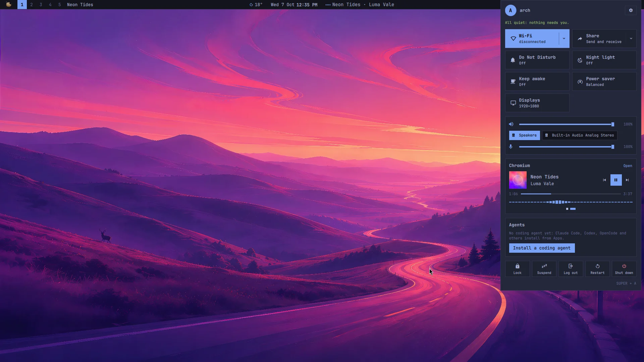Click the Lock button
This screenshot has width=644, height=362.
click(518, 269)
